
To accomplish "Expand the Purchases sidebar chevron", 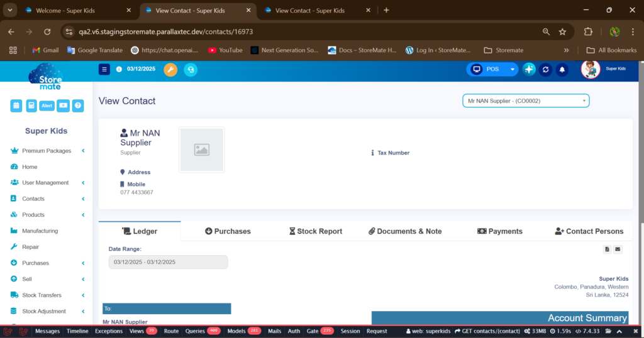I will (x=83, y=263).
